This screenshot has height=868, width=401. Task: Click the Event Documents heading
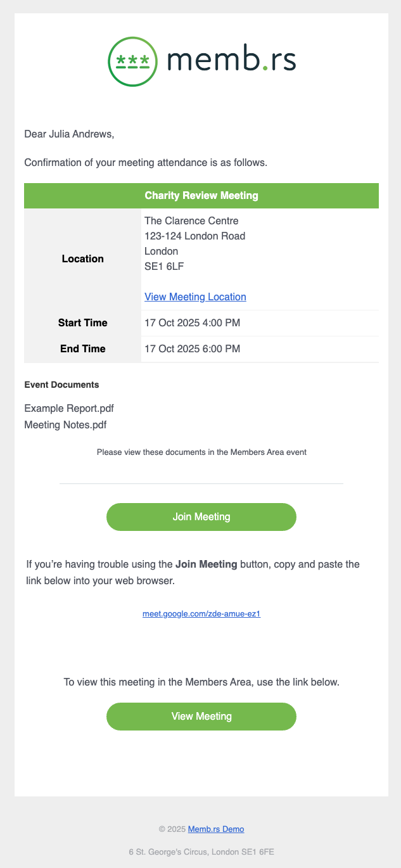[61, 385]
